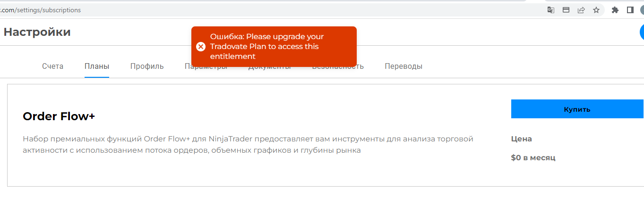
Task: Click the $0 в месяц price text
Action: pyautogui.click(x=533, y=158)
